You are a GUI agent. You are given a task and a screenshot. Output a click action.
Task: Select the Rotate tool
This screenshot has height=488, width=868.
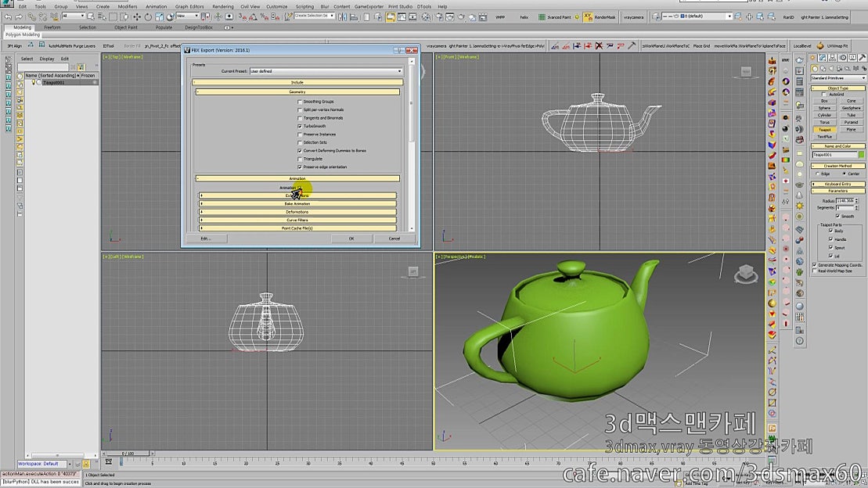coord(147,16)
